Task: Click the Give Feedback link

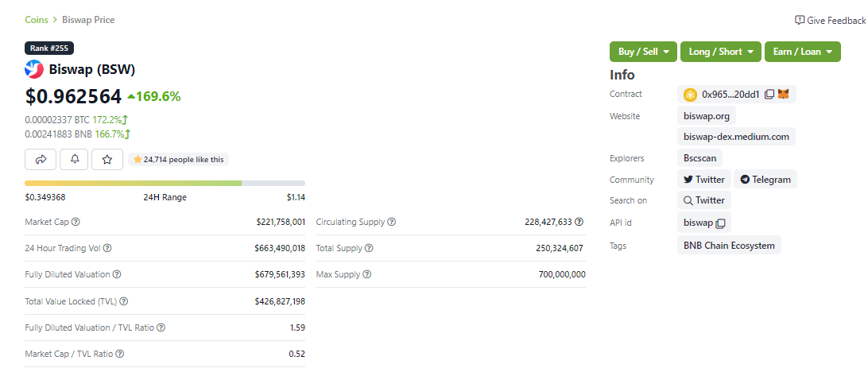Action: point(831,21)
